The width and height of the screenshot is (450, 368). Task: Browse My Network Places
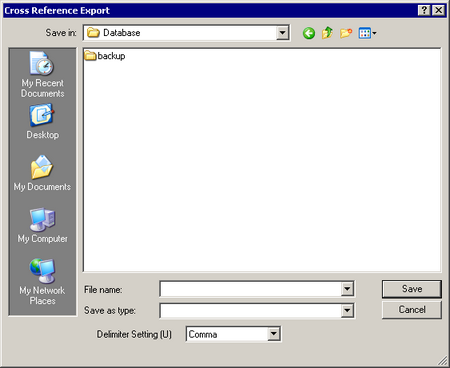[x=42, y=282]
